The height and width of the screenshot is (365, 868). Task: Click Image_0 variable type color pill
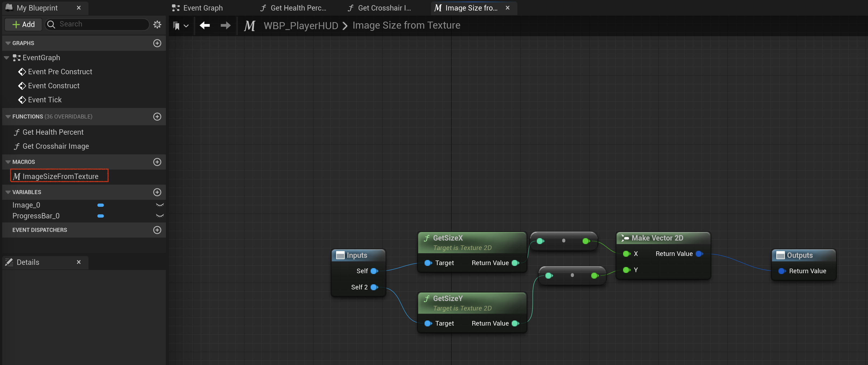point(100,205)
